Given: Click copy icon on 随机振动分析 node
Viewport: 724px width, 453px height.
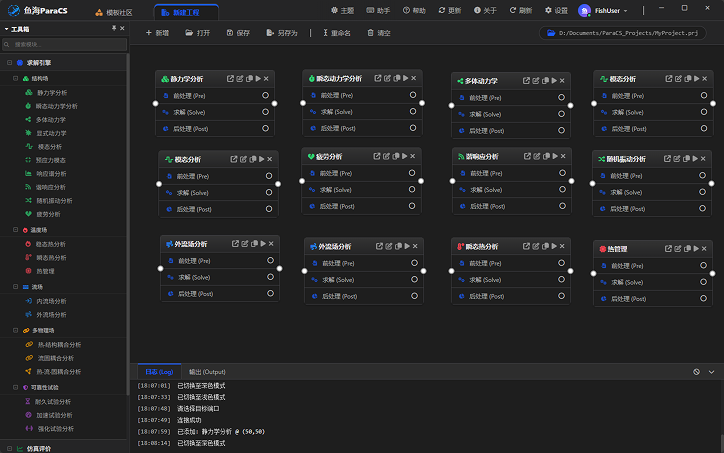Looking at the screenshot, I should [x=685, y=158].
